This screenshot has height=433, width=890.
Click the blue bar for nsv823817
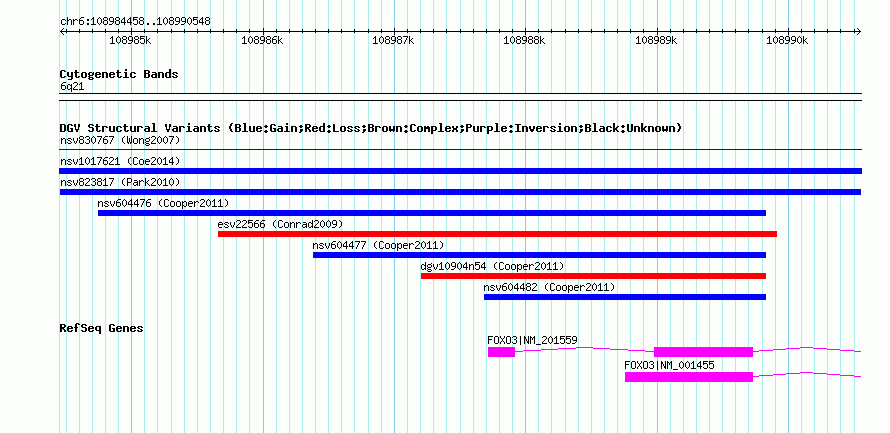[460, 192]
